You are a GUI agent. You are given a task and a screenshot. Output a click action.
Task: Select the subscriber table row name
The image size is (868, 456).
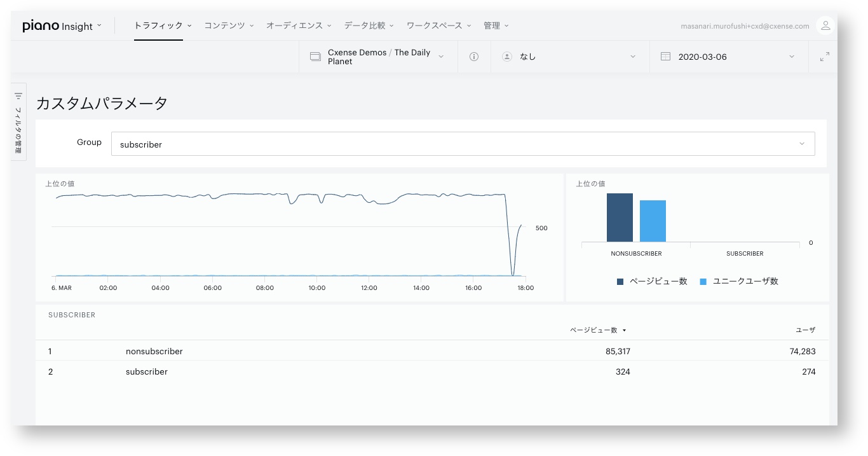point(147,371)
